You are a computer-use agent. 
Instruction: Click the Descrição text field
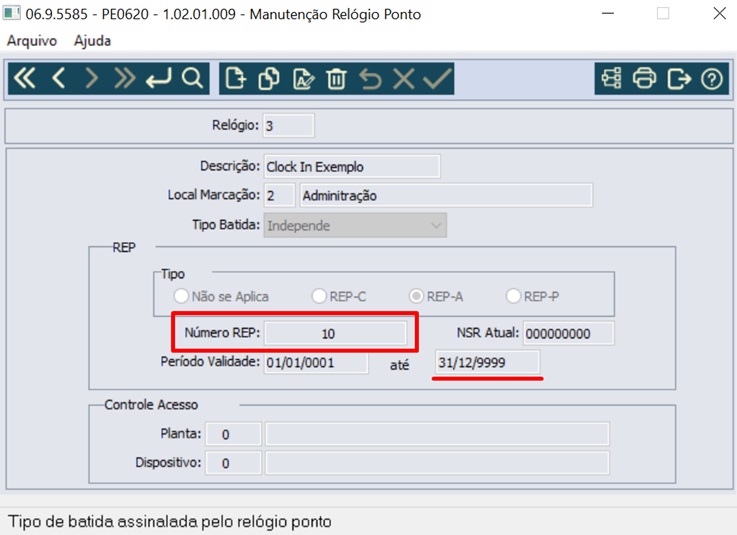coord(352,166)
